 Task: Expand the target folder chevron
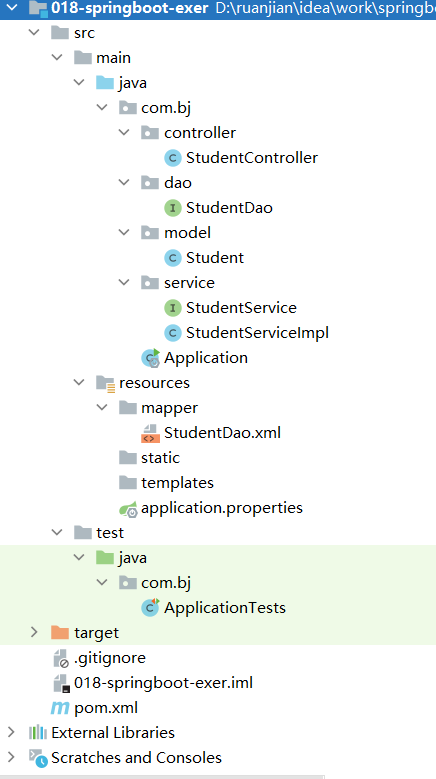tap(34, 632)
